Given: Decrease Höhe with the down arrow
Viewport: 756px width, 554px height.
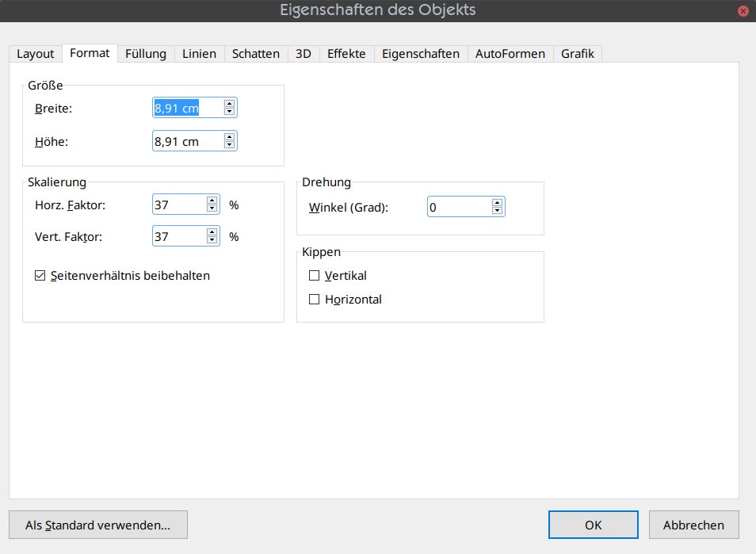Looking at the screenshot, I should (230, 145).
